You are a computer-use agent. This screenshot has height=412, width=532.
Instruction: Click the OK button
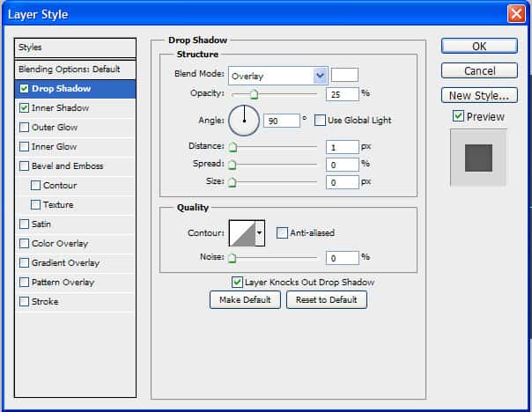[478, 47]
